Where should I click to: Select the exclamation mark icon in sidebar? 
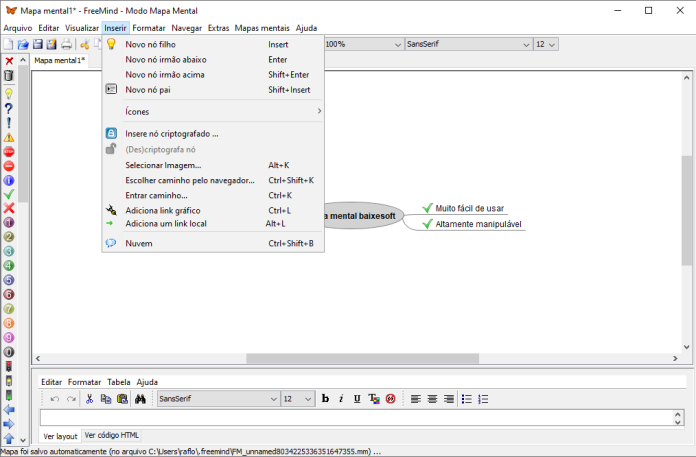[x=9, y=123]
